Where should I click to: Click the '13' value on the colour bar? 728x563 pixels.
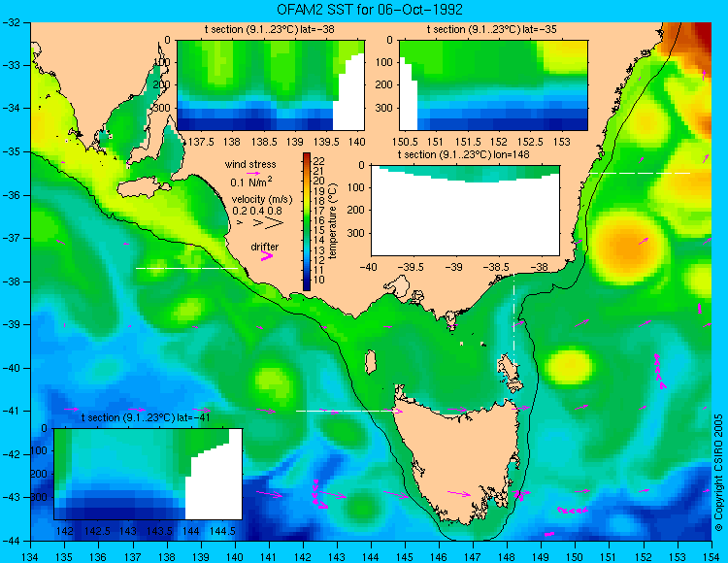click(x=319, y=250)
